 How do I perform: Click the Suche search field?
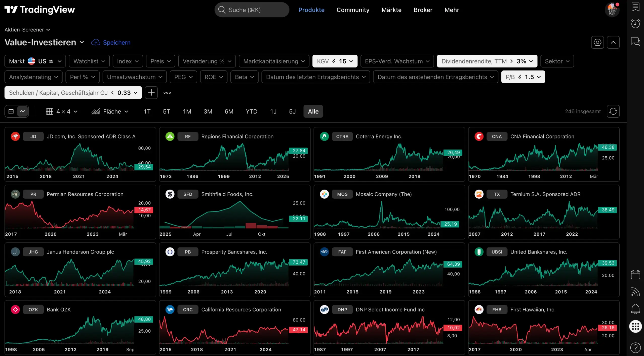(252, 10)
